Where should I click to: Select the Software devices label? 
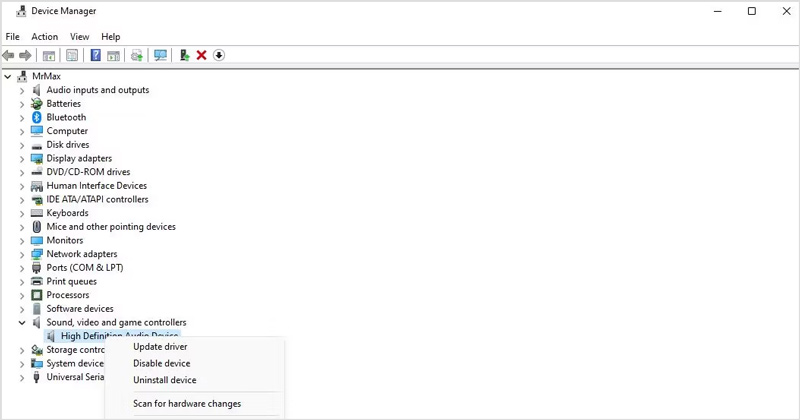coord(80,309)
